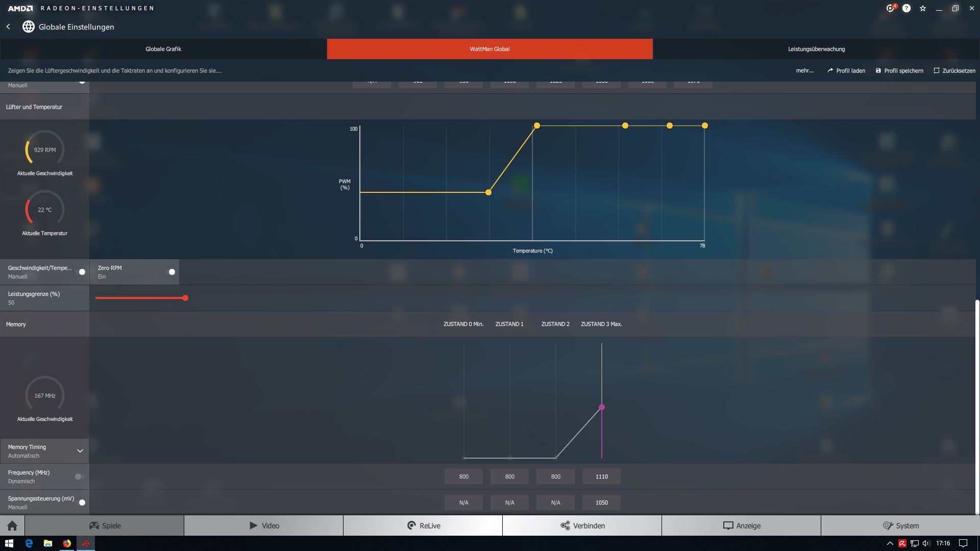Click the Zustand 1 memory frequency field
This screenshot has width=980, height=551.
509,477
